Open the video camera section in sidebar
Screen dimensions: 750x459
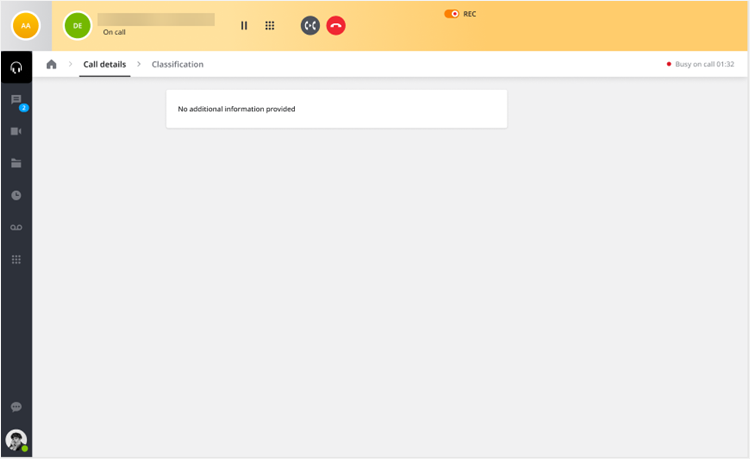16,131
